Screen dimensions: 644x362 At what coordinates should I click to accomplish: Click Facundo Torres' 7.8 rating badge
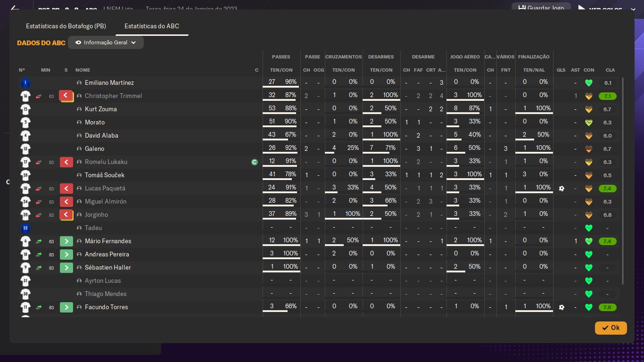point(607,307)
